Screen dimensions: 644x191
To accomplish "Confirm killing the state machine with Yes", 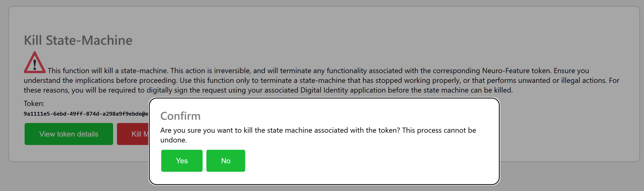I will 182,161.
